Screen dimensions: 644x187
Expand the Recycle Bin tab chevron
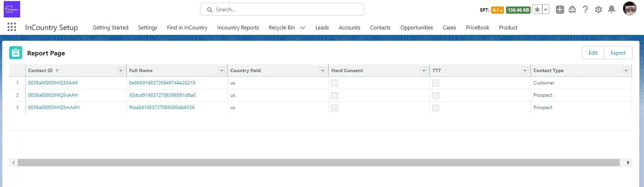(303, 28)
